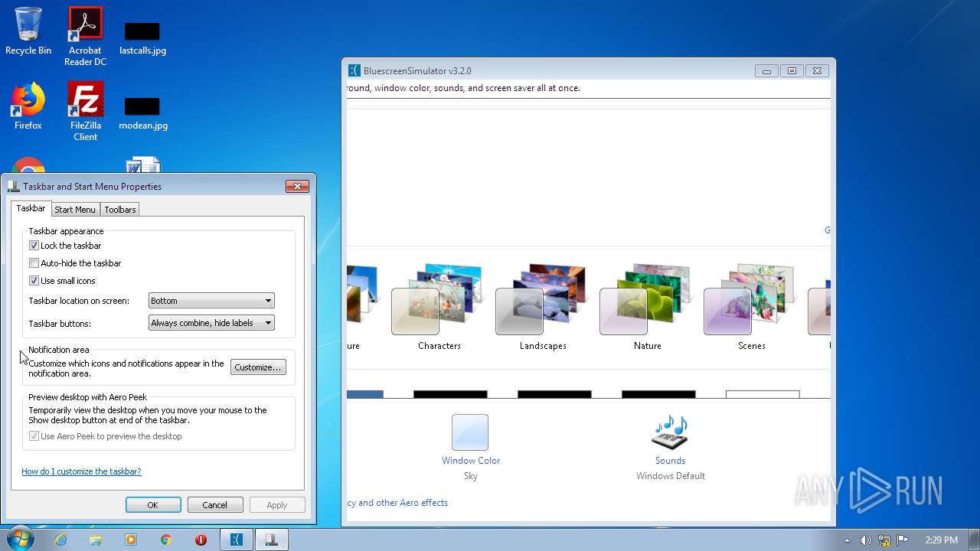Open FileZilla Client desktop shortcut
Screen dimensions: 980x551
[x=85, y=112]
